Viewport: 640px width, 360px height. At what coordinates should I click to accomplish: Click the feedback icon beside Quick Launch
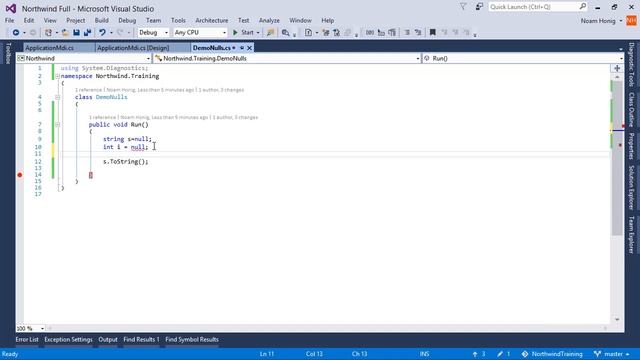pos(479,7)
